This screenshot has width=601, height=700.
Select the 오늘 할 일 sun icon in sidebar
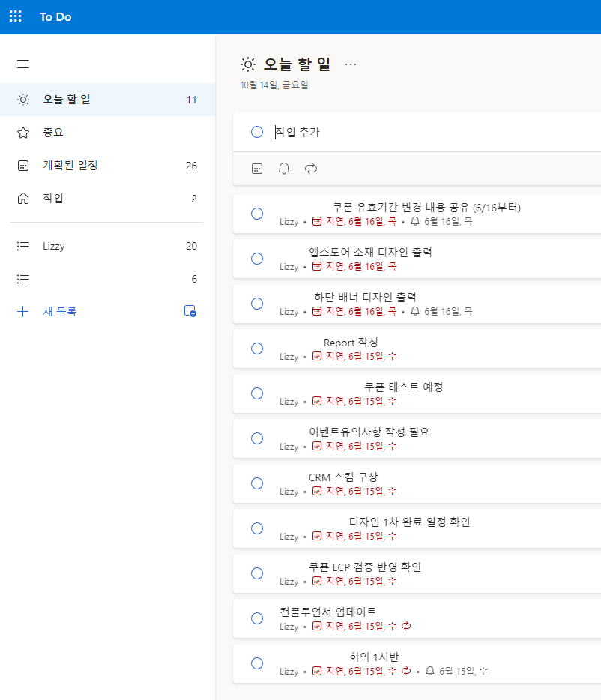22,99
